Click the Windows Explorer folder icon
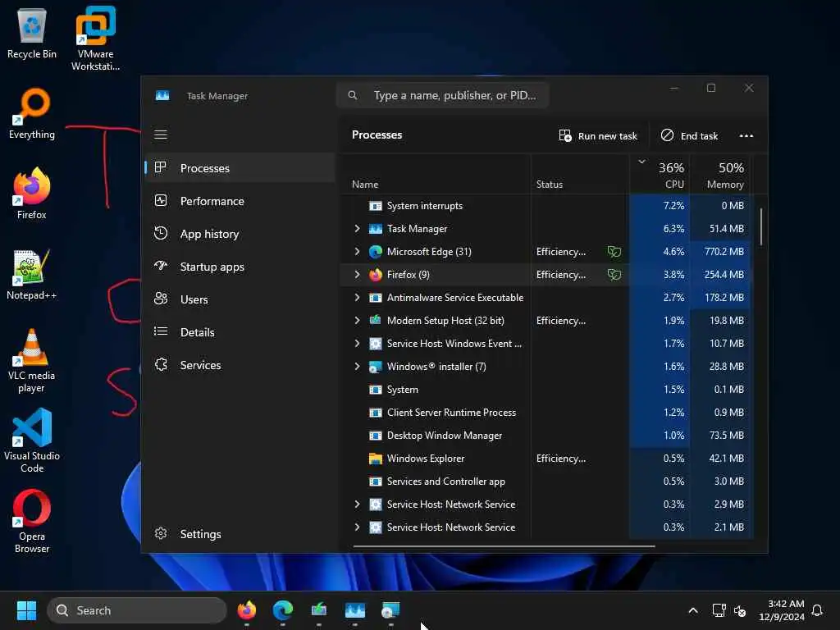 (376, 459)
